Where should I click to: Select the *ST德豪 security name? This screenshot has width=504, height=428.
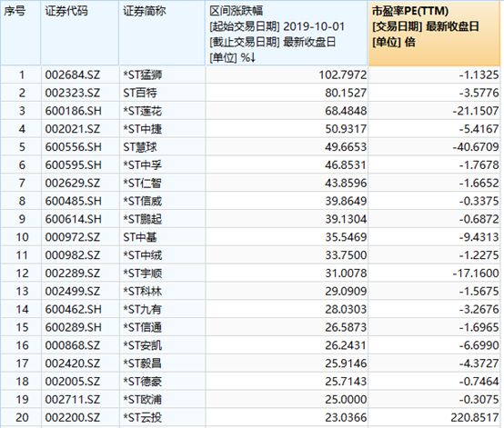pyautogui.click(x=143, y=382)
